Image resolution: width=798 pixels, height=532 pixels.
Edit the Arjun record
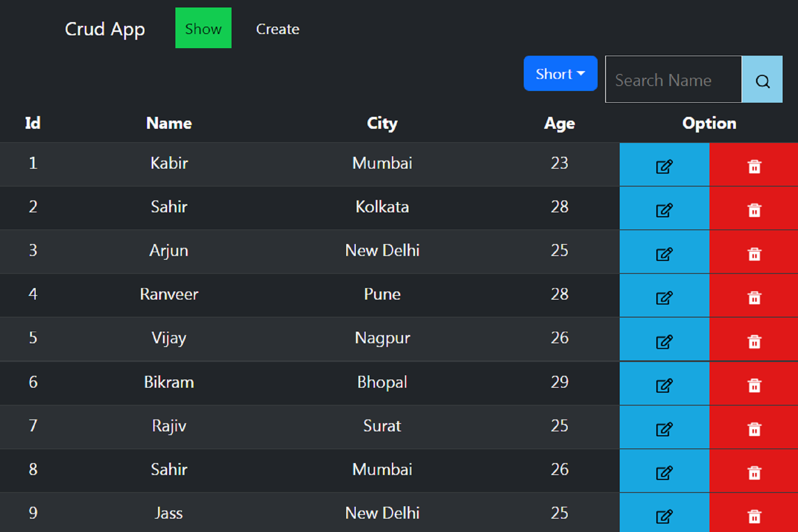[664, 254]
